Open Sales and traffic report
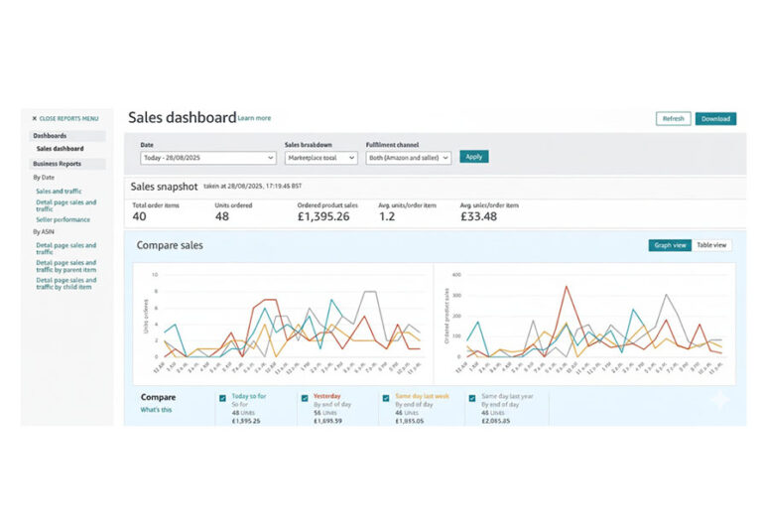Viewport: 762px width, 532px height. click(x=57, y=191)
